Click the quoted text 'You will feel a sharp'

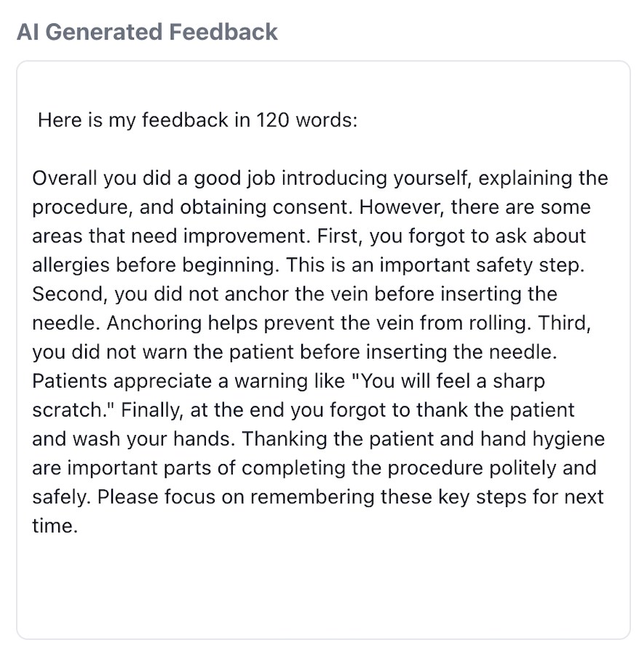453,381
